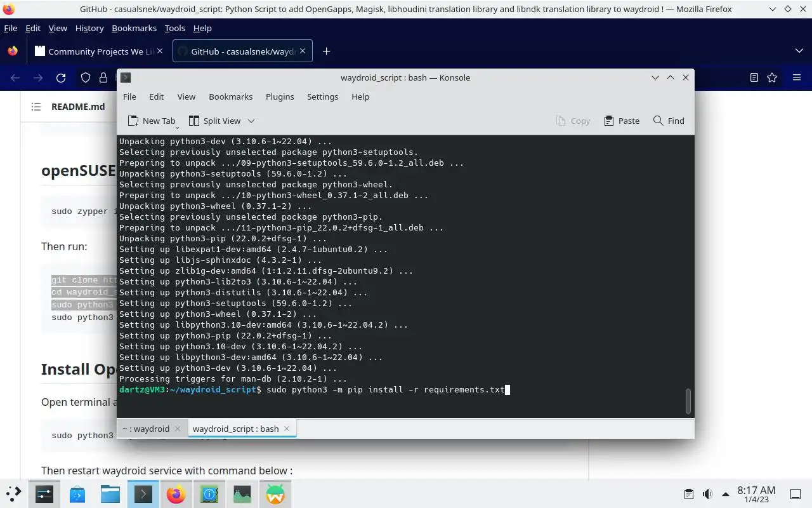The width and height of the screenshot is (812, 508).
Task: Open clipboard tray icon
Action: pyautogui.click(x=689, y=494)
